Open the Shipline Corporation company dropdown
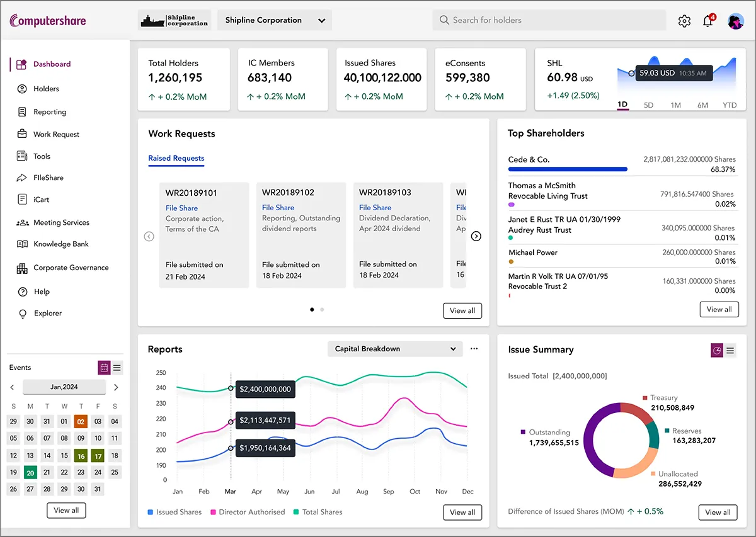This screenshot has width=756, height=537. 274,20
